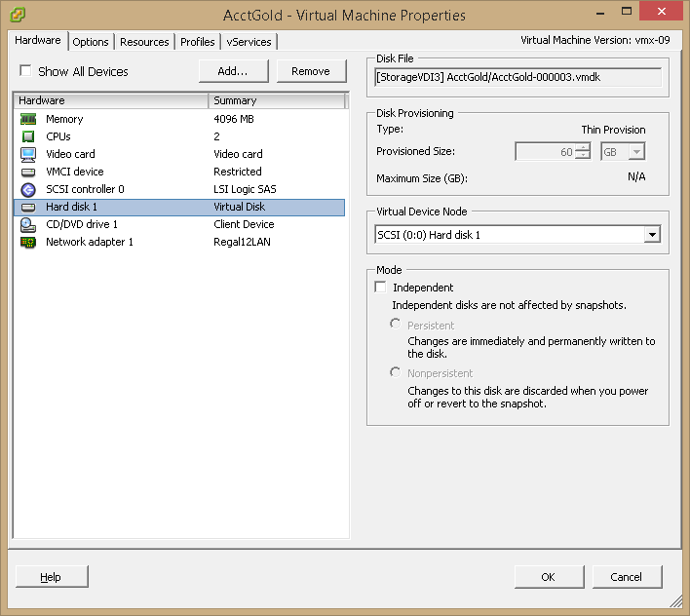Click the Video card monitor icon

[x=28, y=154]
